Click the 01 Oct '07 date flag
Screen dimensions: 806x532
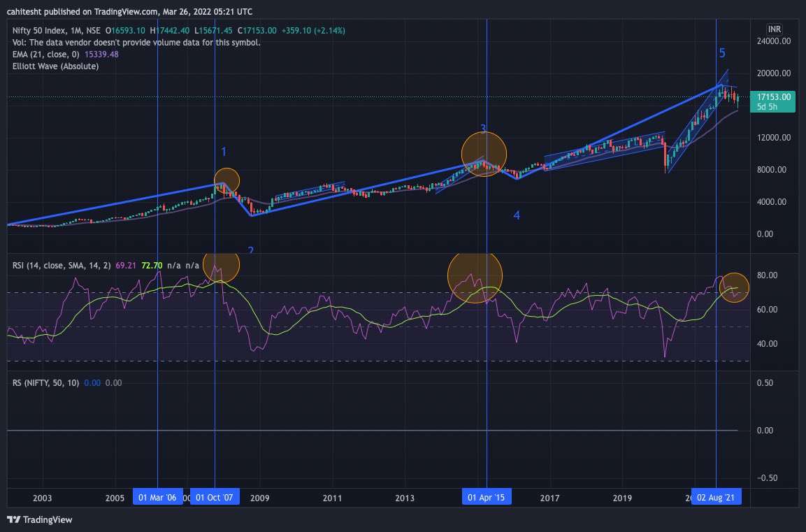[215, 497]
